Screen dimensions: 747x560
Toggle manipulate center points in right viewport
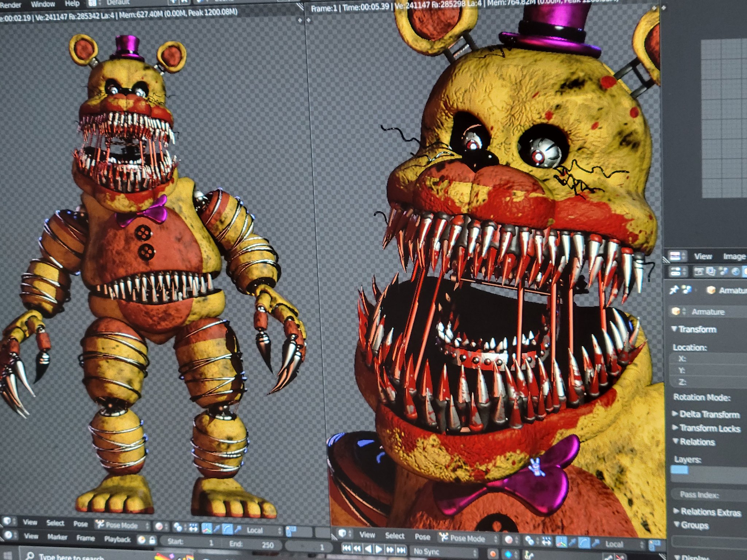pyautogui.click(x=547, y=541)
